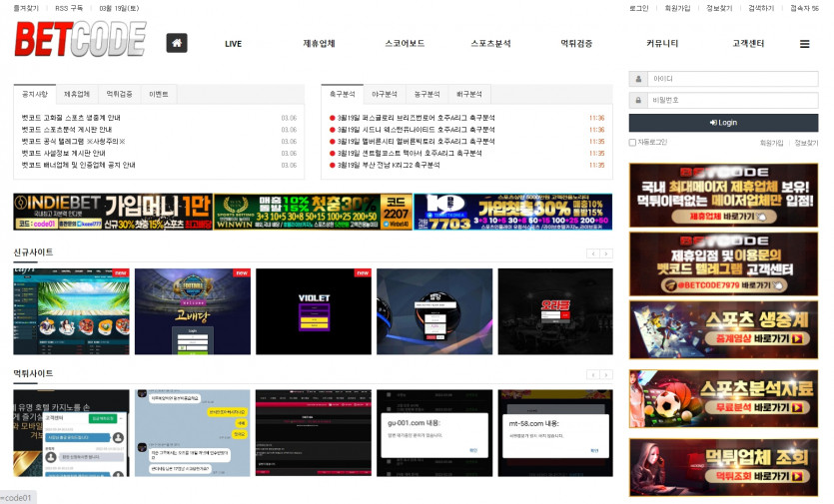Switch to the 먹튀검증 notice tab

click(119, 94)
